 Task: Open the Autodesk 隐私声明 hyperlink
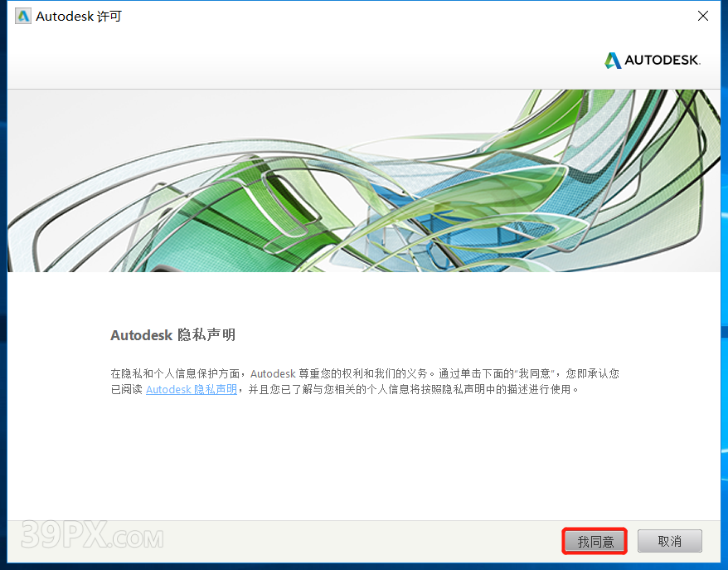click(192, 389)
